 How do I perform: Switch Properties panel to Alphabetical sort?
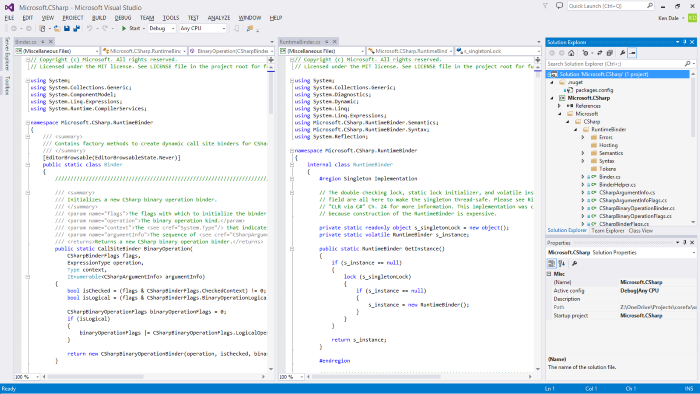tap(562, 263)
